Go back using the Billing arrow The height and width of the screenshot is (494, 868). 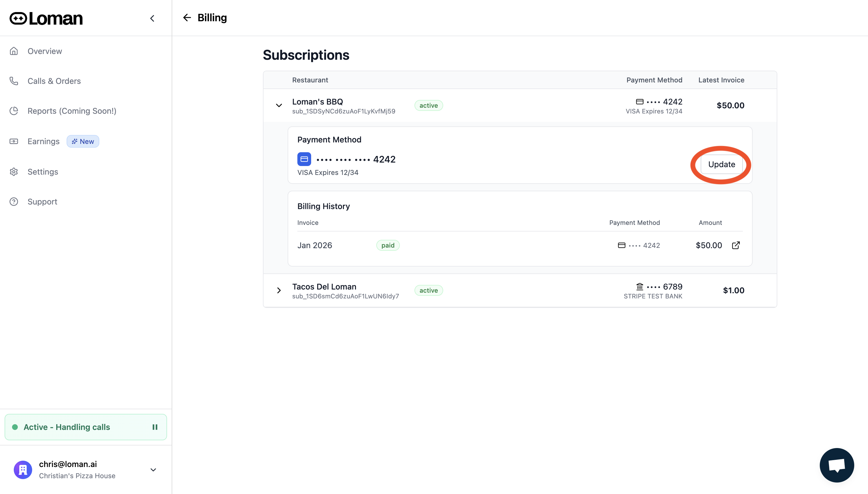187,18
